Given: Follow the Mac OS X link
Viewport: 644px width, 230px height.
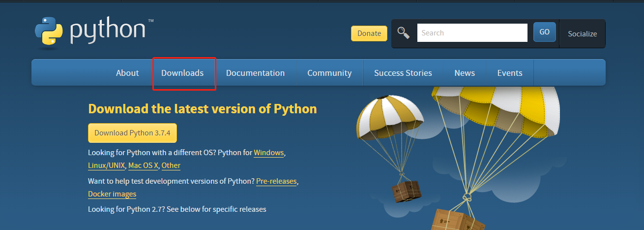Looking at the screenshot, I should 144,165.
